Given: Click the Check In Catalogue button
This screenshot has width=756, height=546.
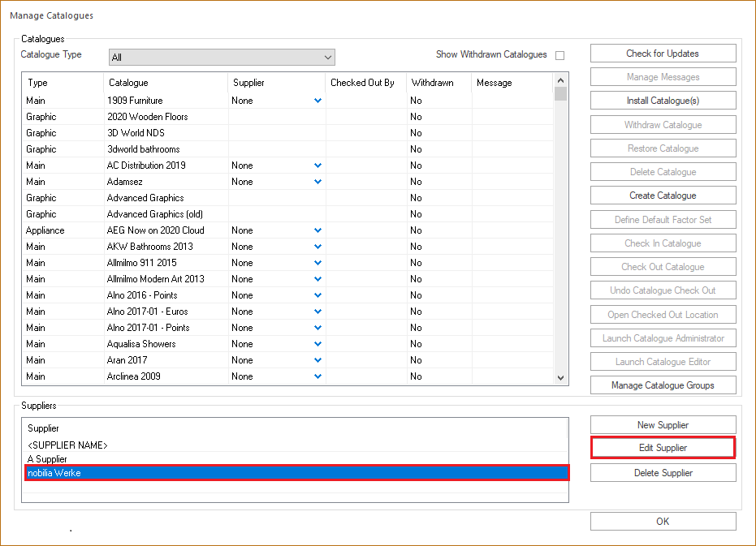Looking at the screenshot, I should 663,243.
